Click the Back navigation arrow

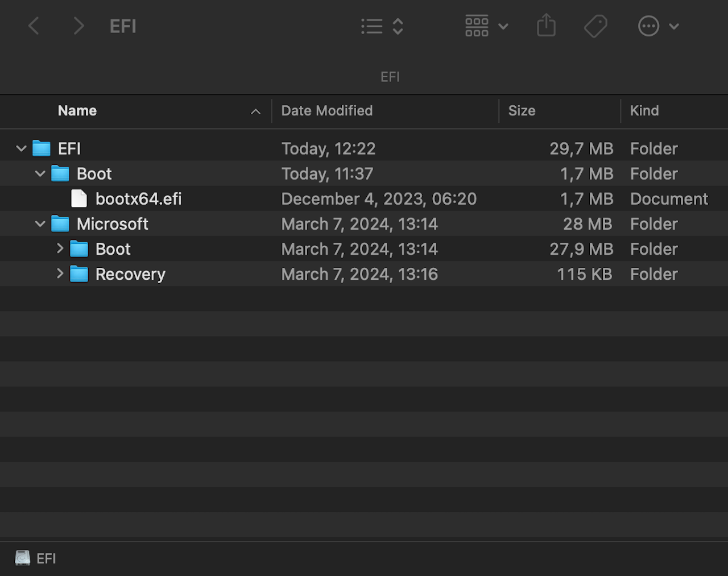34,26
